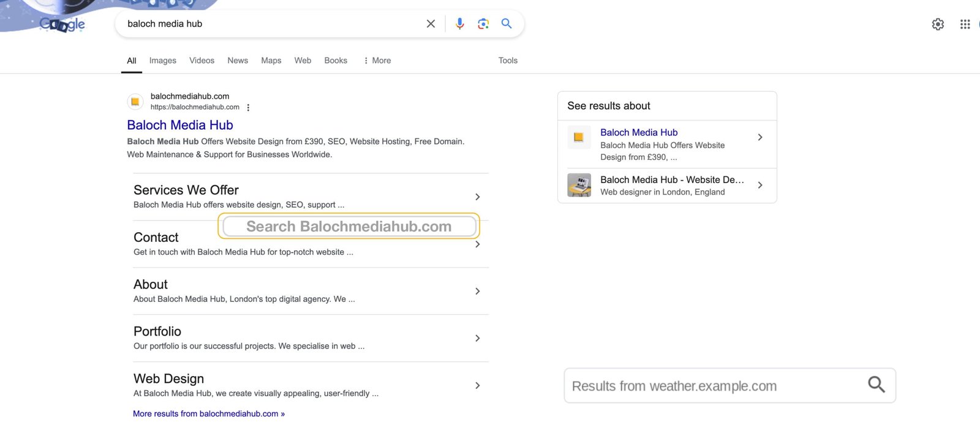Click snippet 'Web Maintenance & Support for Businesses Worldwide.'
The image size is (980, 444).
pyautogui.click(x=230, y=154)
